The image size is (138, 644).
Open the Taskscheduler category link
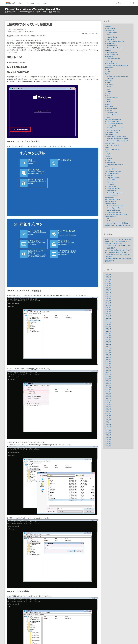pos(111,191)
